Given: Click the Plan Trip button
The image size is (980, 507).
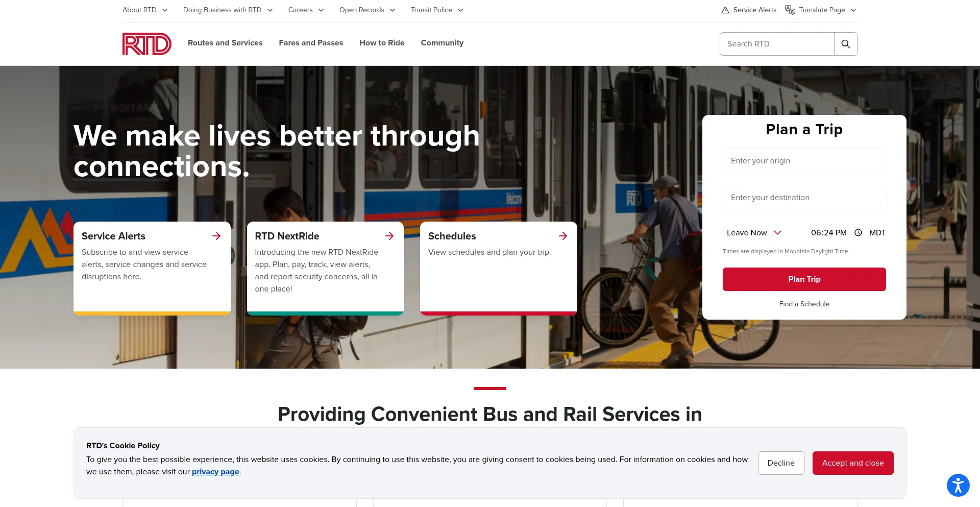Looking at the screenshot, I should point(804,279).
